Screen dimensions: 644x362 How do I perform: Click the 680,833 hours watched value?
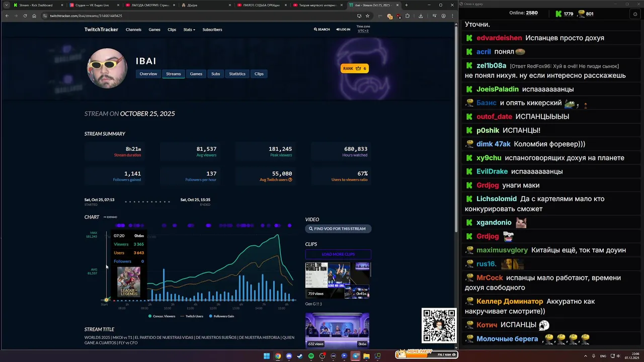[356, 149]
